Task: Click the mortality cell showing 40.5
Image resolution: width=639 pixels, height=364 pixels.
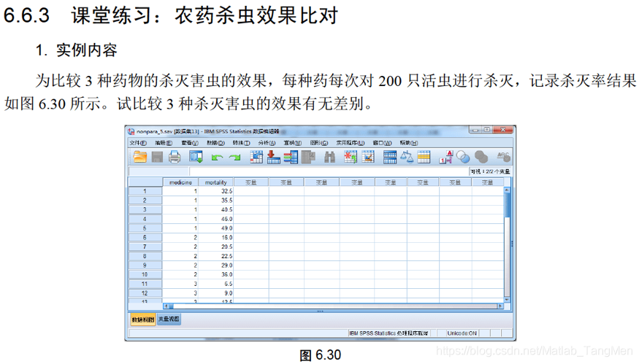Action: coord(215,209)
